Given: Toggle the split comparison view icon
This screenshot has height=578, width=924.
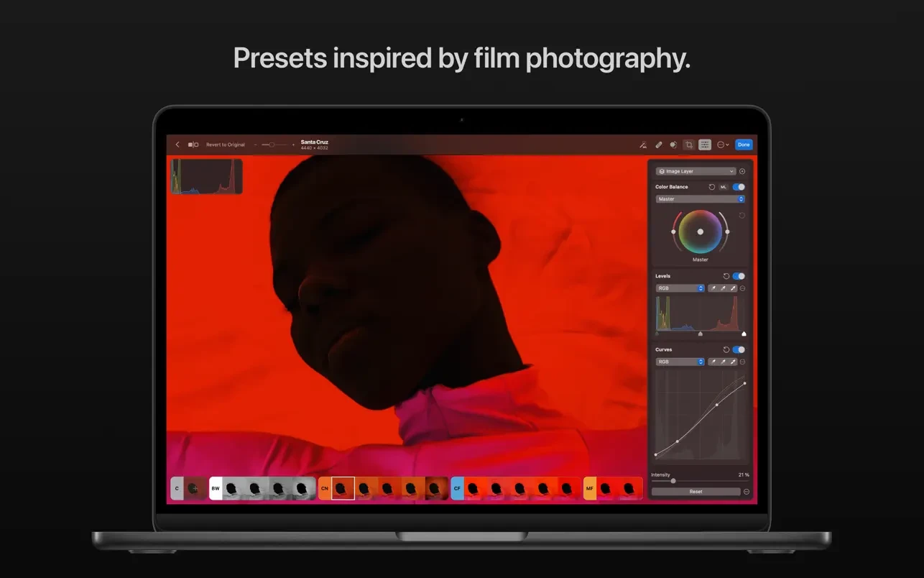Looking at the screenshot, I should 193,144.
